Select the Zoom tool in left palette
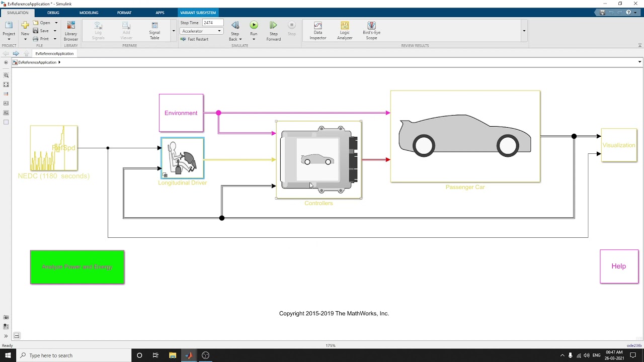The image size is (644, 362). [x=6, y=75]
